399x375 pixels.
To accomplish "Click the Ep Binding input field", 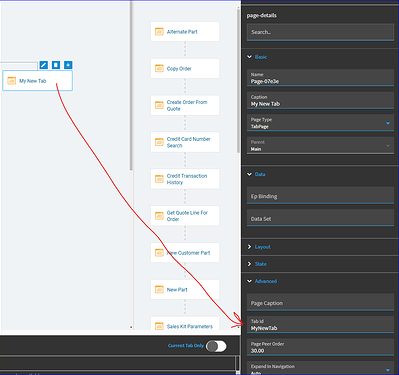I will (x=320, y=195).
